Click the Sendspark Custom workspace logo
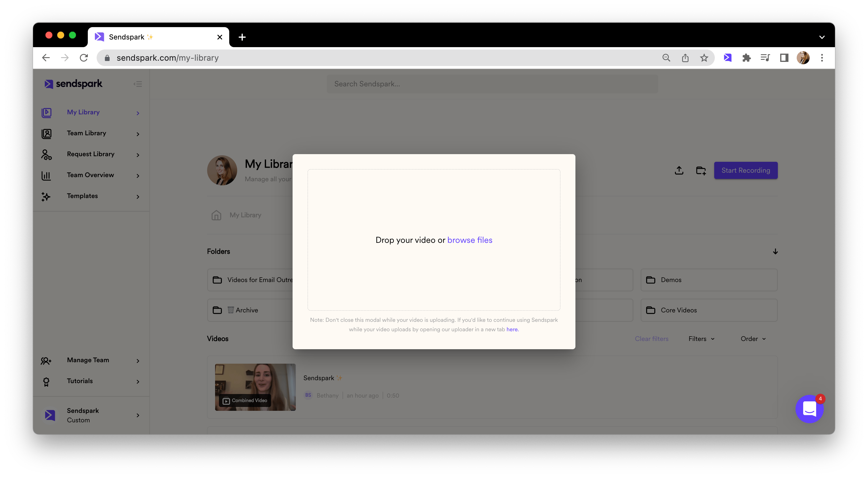 click(50, 415)
